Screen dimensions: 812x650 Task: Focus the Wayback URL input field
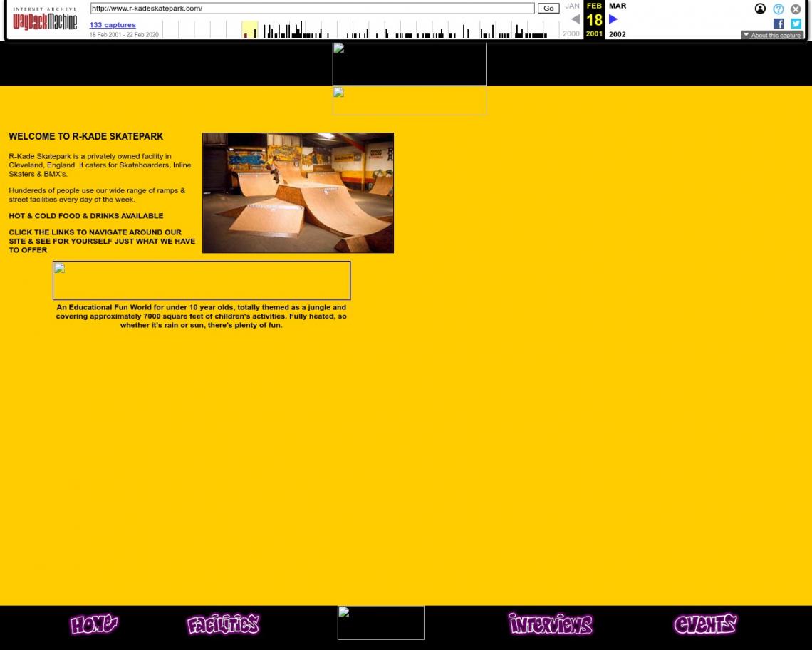(312, 9)
